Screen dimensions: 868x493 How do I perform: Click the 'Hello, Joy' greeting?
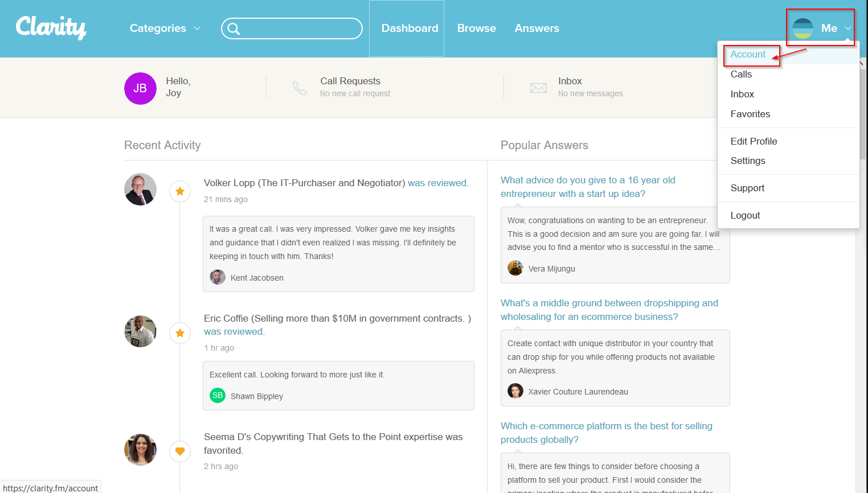[x=178, y=87]
